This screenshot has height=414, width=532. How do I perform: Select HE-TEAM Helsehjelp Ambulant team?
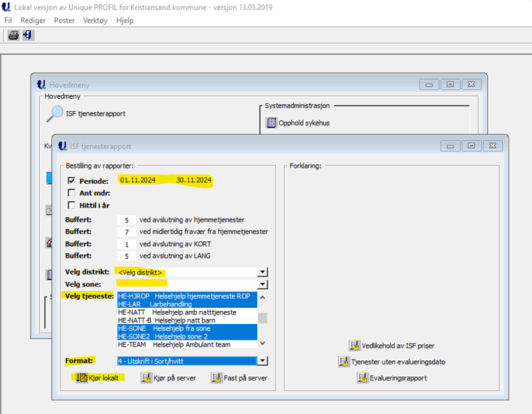tap(188, 344)
